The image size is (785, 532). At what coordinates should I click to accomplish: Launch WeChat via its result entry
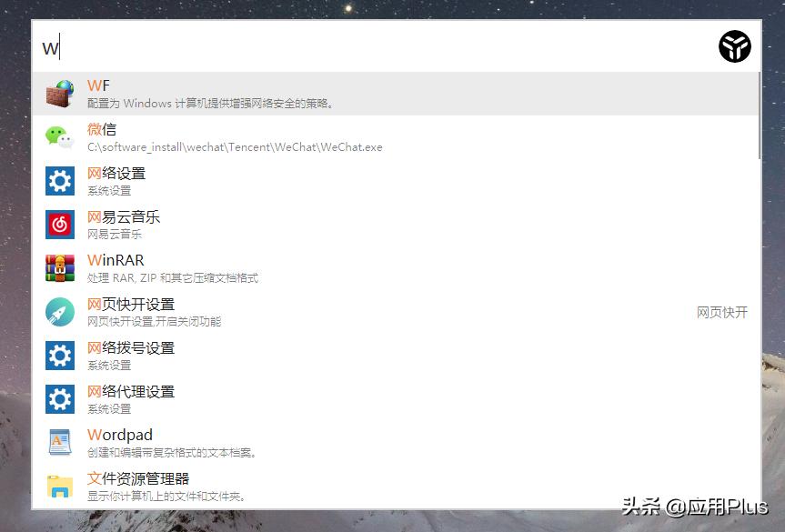coord(273,136)
